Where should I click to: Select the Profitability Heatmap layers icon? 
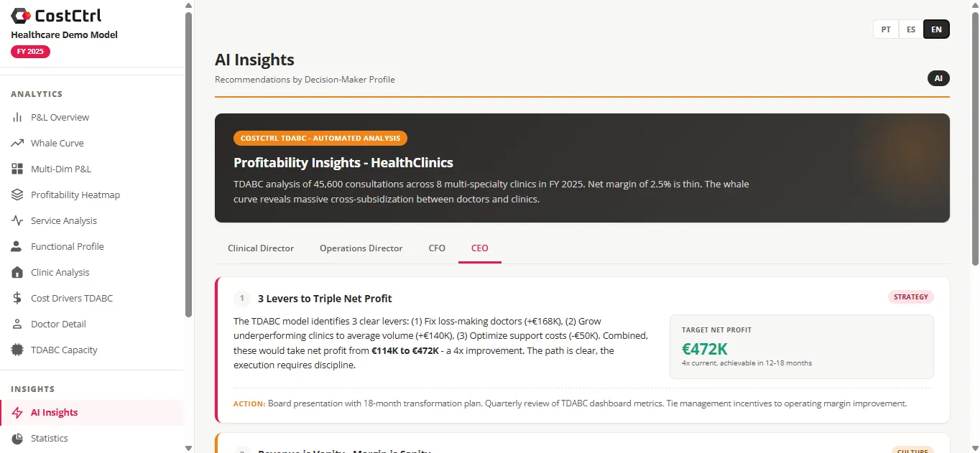coord(18,195)
